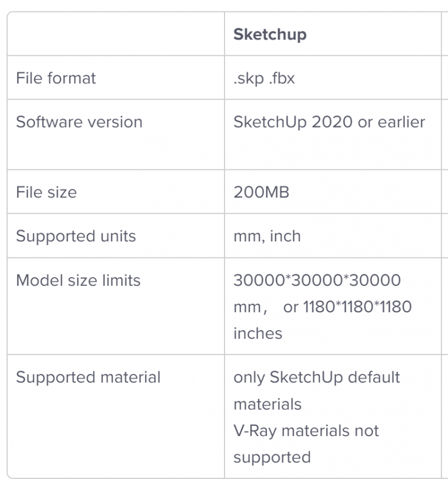Select the File size label
The height and width of the screenshot is (487, 448).
[x=46, y=192]
